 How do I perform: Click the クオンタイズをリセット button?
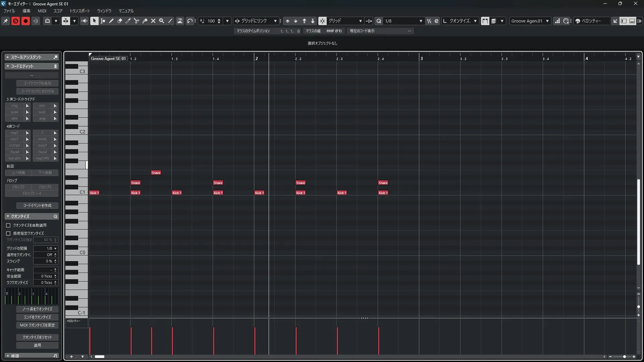point(37,337)
